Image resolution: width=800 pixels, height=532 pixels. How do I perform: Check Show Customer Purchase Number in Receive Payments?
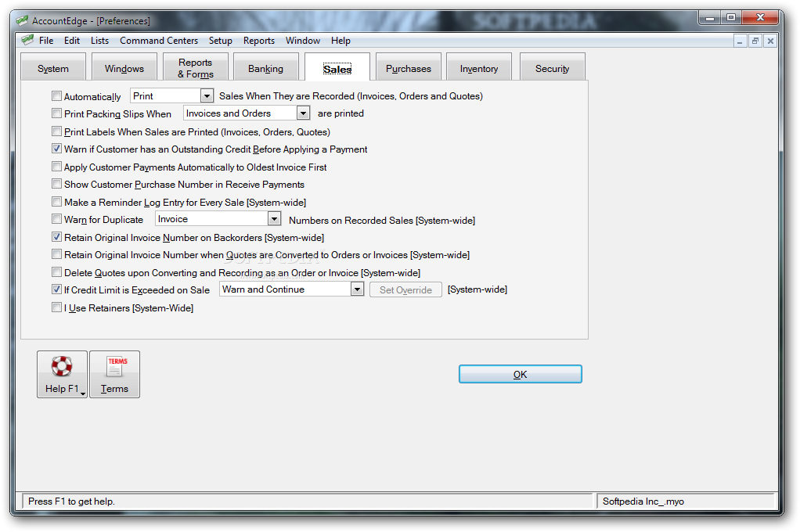(x=56, y=184)
